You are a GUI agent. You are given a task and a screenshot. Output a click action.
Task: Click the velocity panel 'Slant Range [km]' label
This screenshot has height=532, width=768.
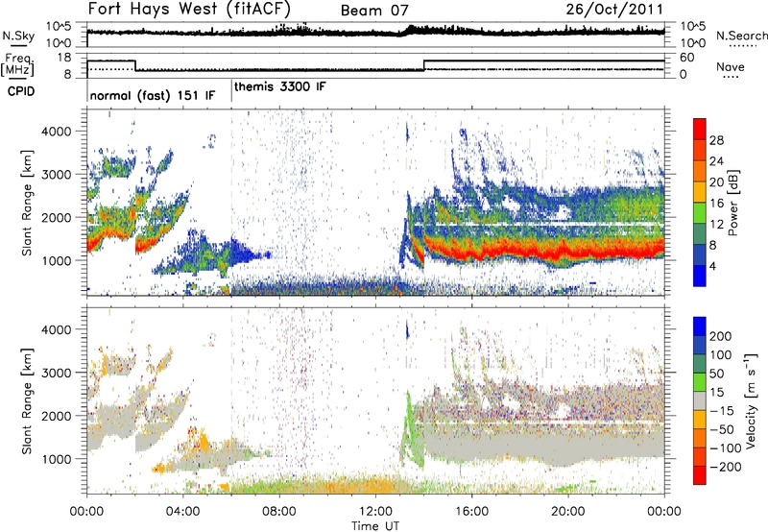(27, 400)
